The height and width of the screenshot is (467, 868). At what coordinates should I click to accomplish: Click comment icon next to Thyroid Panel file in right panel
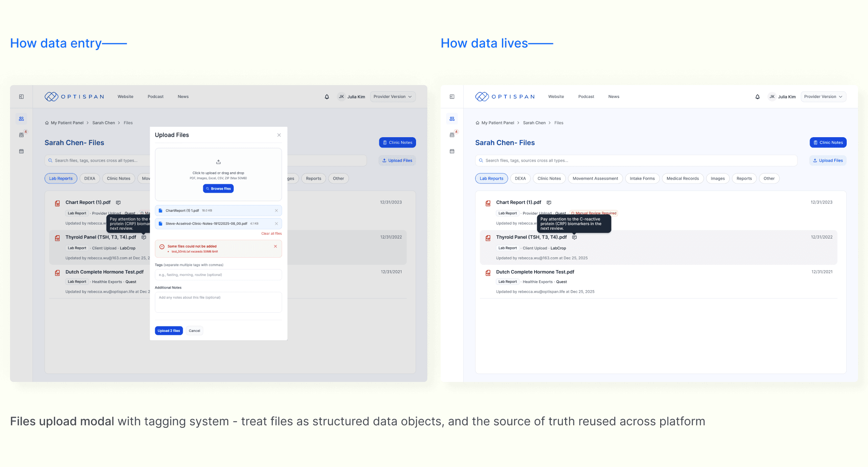coord(574,237)
